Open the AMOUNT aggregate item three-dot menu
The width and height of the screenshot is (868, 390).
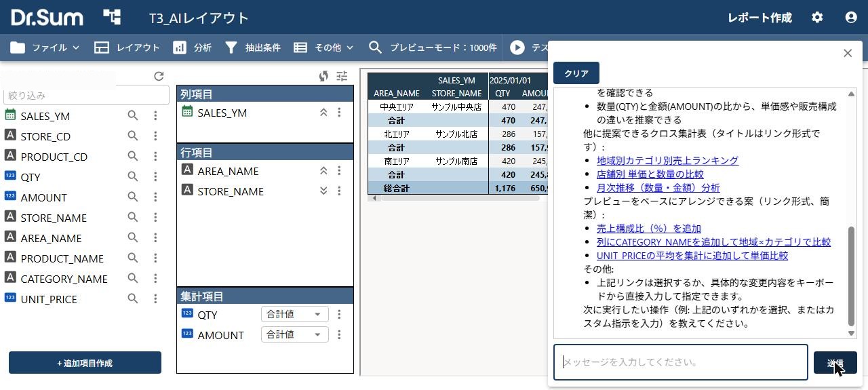coord(339,335)
